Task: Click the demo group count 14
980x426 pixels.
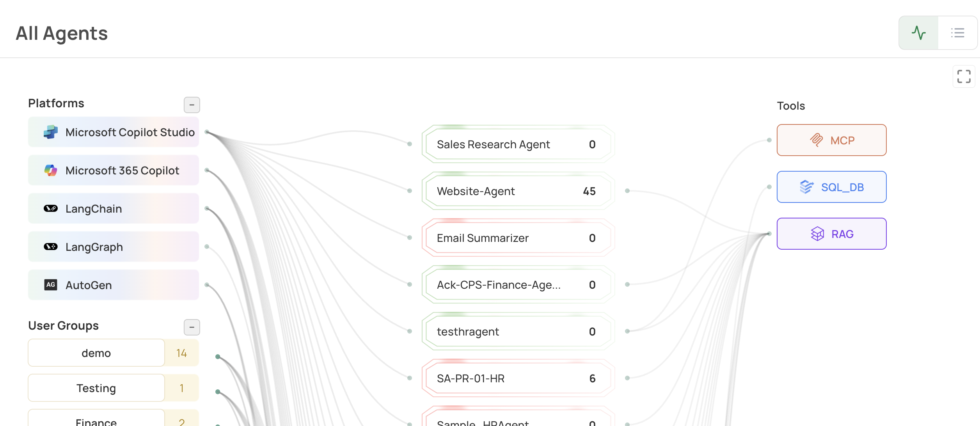Action: click(181, 353)
